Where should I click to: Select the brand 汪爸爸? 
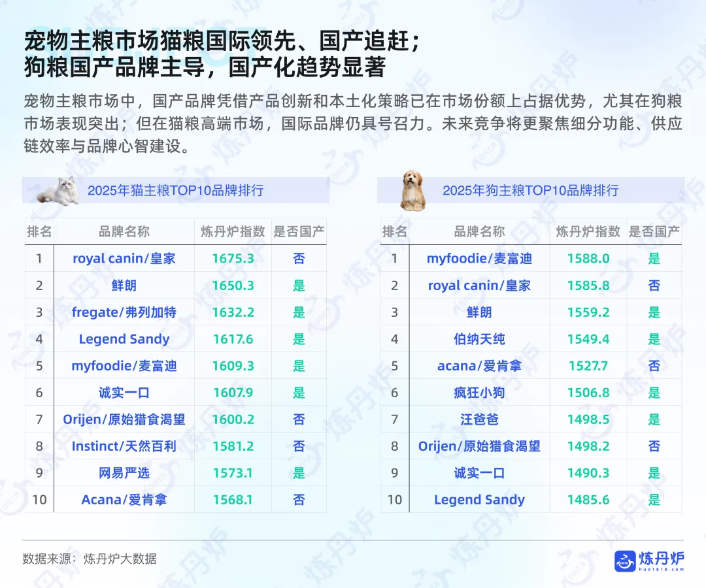point(479,419)
